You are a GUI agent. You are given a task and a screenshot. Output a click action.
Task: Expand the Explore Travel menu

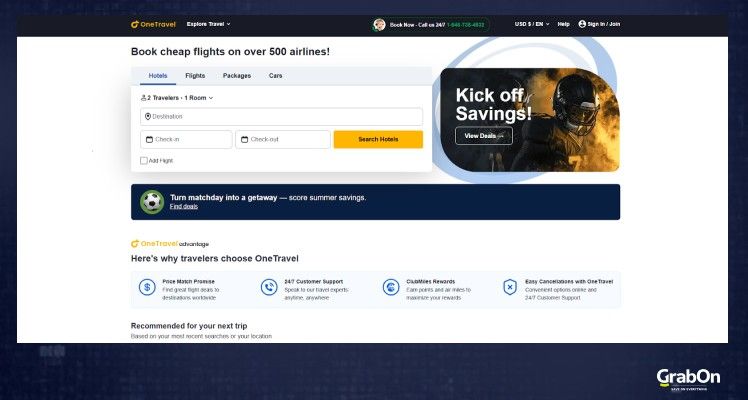(208, 24)
